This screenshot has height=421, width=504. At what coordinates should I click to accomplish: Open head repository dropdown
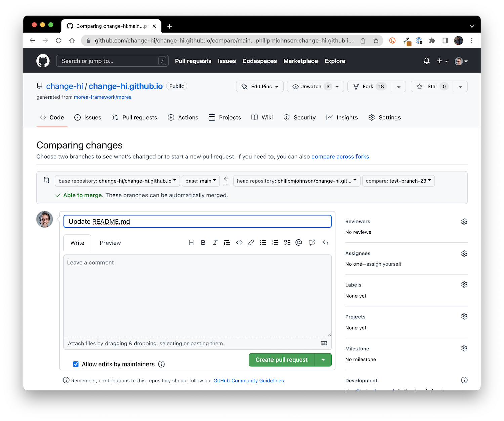(297, 181)
